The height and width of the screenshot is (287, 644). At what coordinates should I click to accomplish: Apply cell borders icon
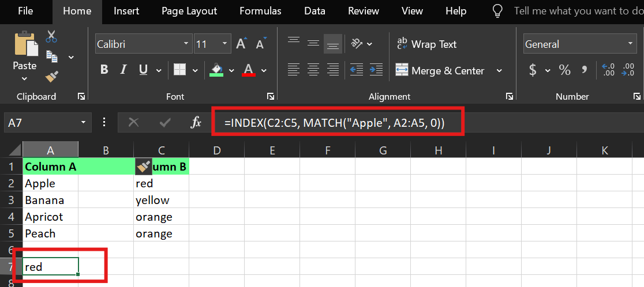click(179, 70)
